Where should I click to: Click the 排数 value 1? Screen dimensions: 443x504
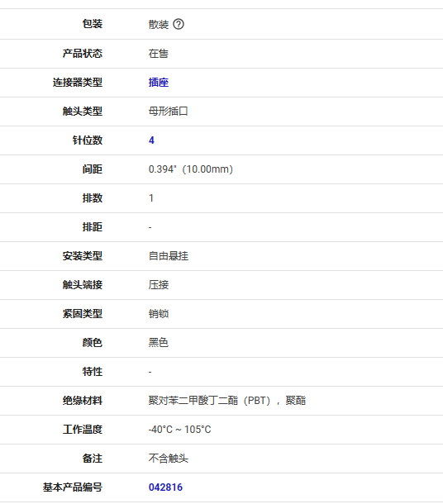click(151, 198)
